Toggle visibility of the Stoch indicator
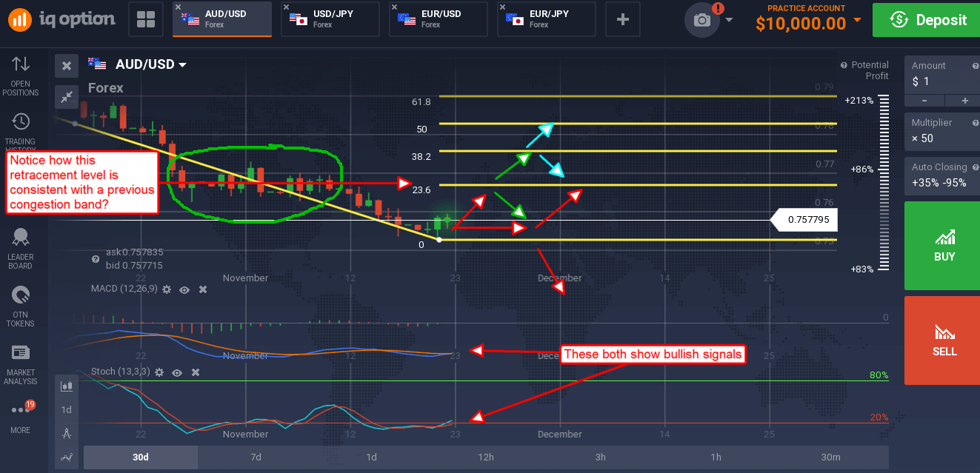Viewport: 980px width, 473px height. (x=176, y=372)
